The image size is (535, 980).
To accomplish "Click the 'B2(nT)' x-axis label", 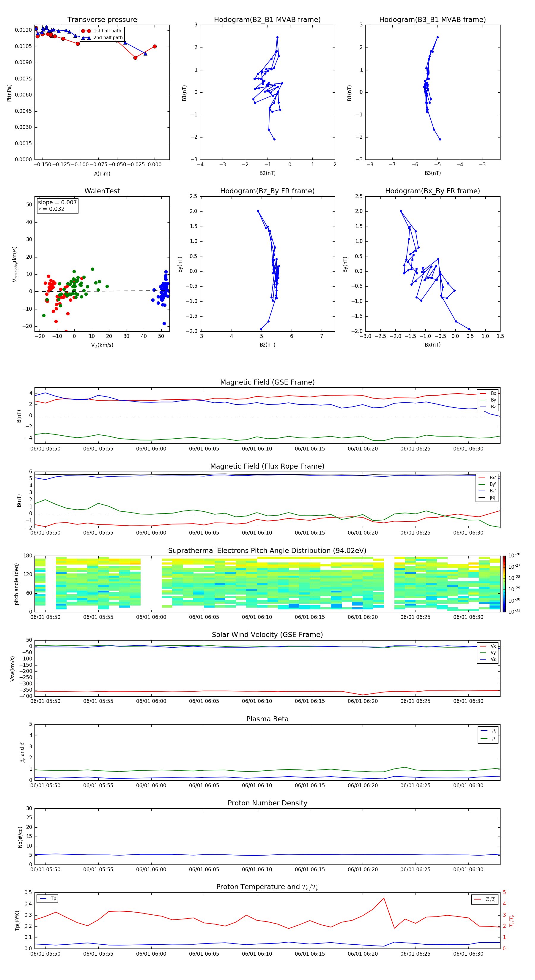I will pyautogui.click(x=267, y=173).
